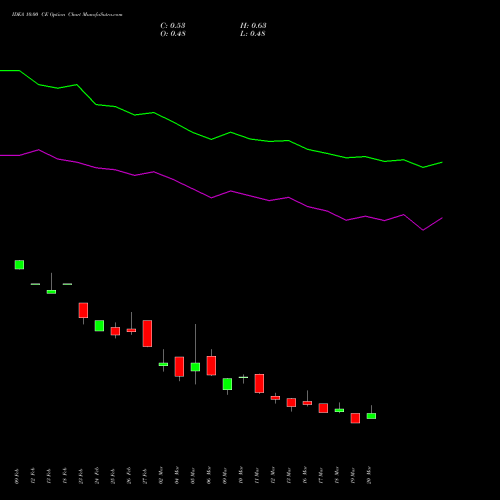Click the close value C: 0.53
The height and width of the screenshot is (500, 500).
pos(173,26)
